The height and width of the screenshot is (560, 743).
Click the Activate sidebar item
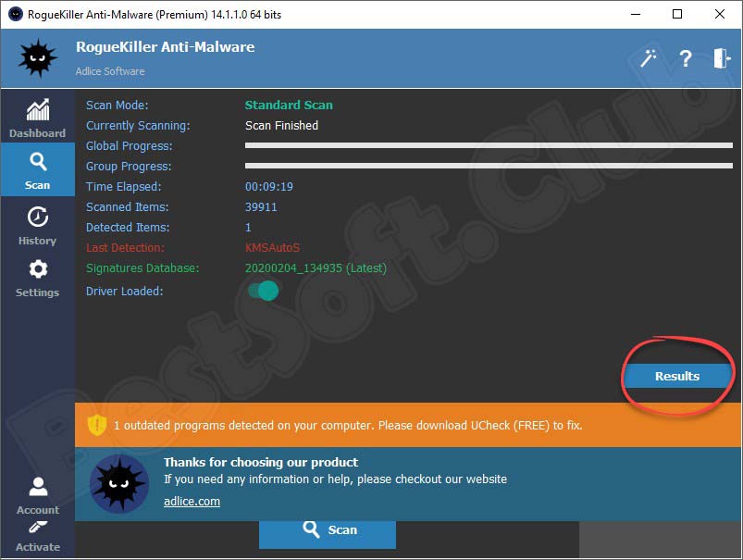tap(37, 537)
